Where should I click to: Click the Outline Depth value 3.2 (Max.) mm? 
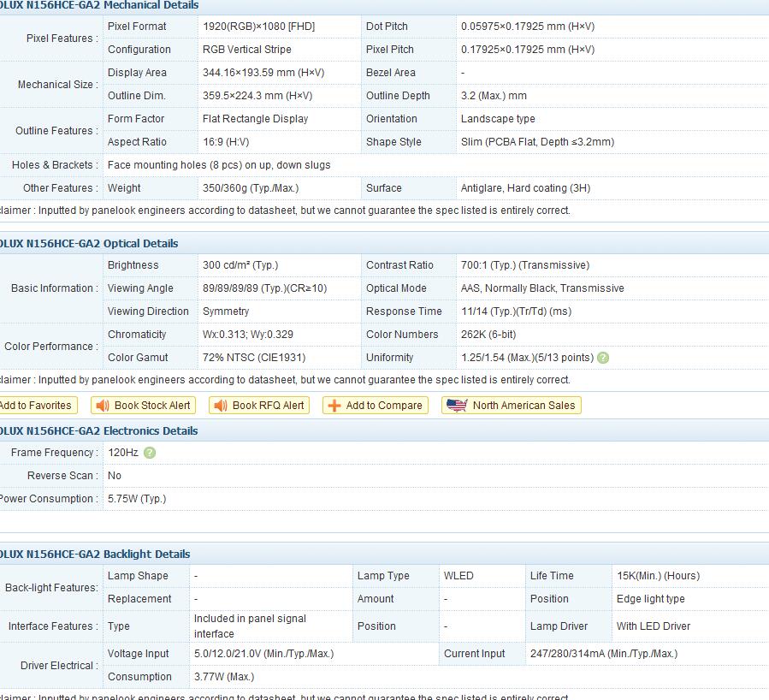point(494,96)
